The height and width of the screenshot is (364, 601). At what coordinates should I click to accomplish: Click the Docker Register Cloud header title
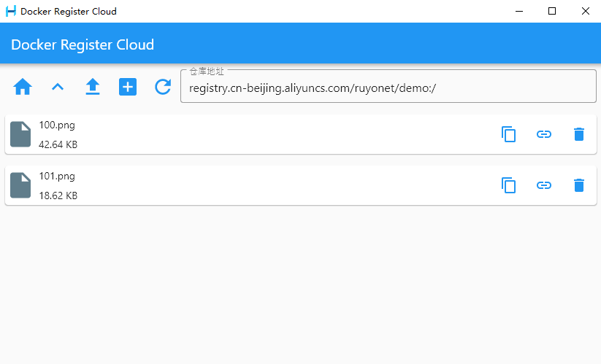click(83, 44)
